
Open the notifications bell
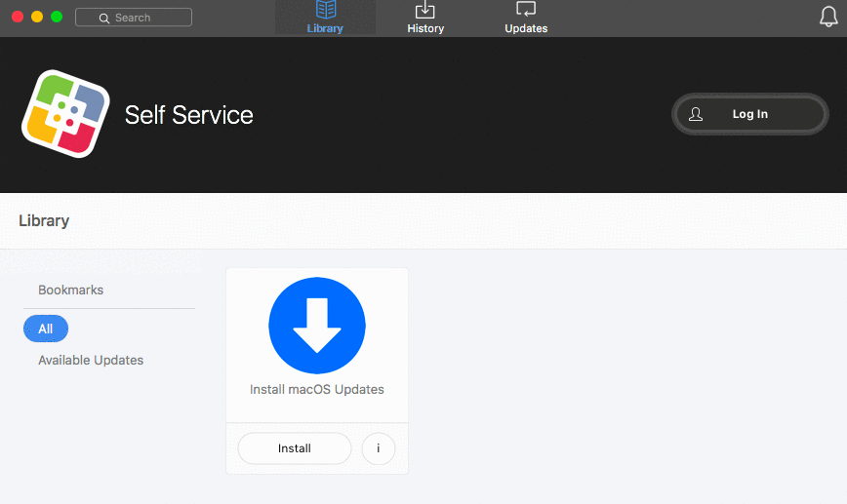(828, 17)
